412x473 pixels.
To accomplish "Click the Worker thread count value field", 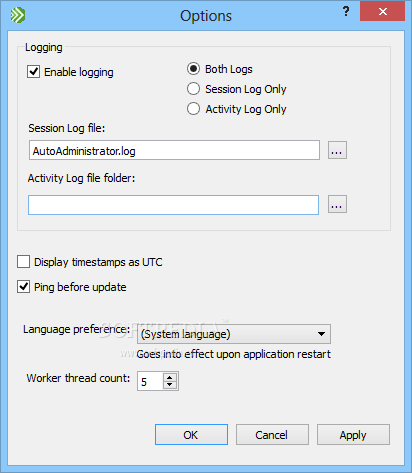I will [x=150, y=381].
